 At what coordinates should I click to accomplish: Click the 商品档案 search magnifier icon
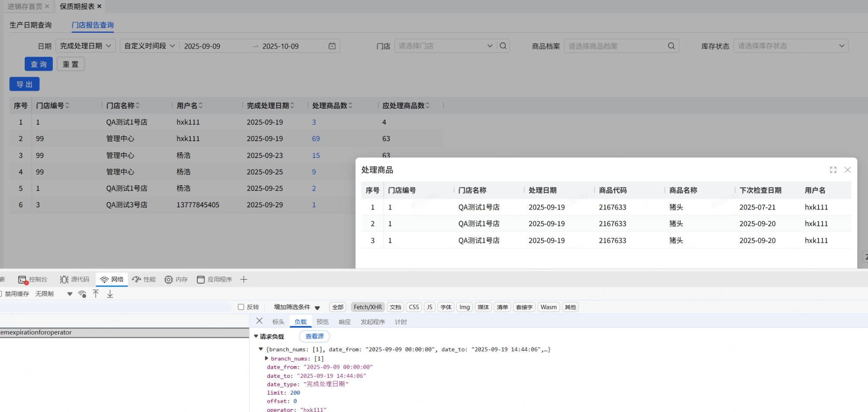671,46
